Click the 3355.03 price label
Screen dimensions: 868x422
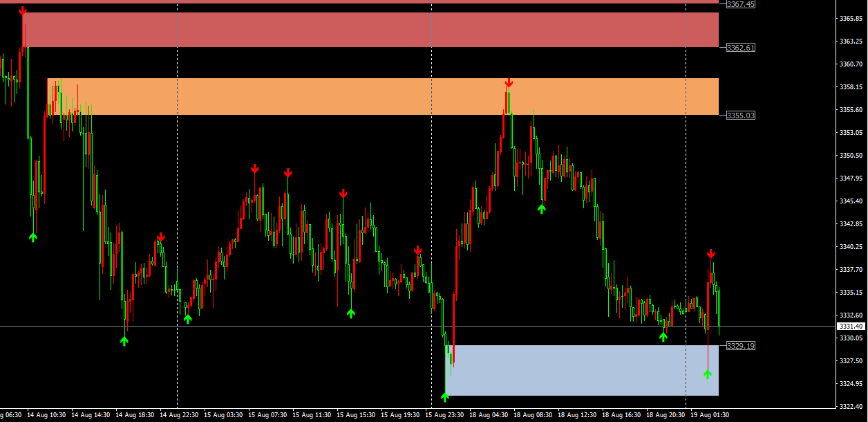pos(740,116)
